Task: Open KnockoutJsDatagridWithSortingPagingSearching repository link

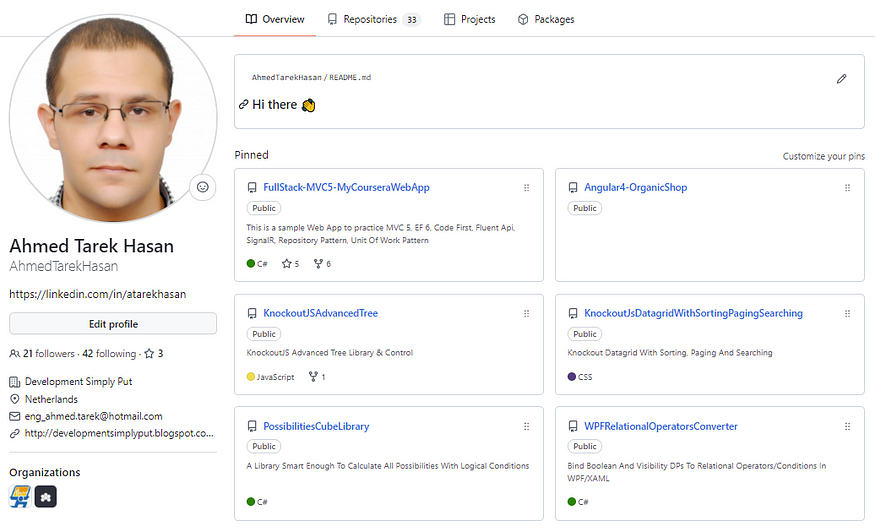Action: click(693, 313)
